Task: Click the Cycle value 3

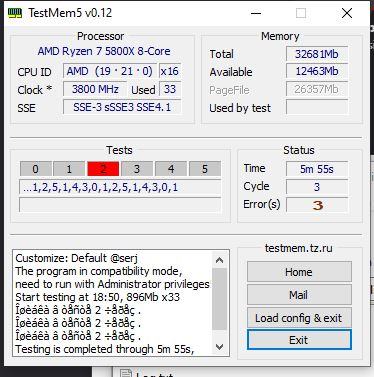Action: [317, 187]
